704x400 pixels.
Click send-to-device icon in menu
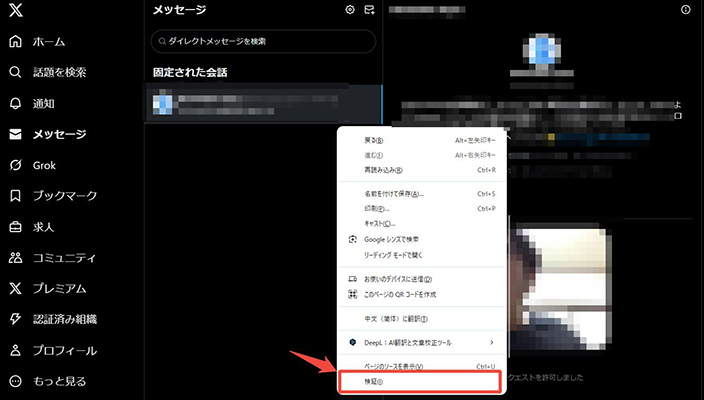tap(353, 279)
